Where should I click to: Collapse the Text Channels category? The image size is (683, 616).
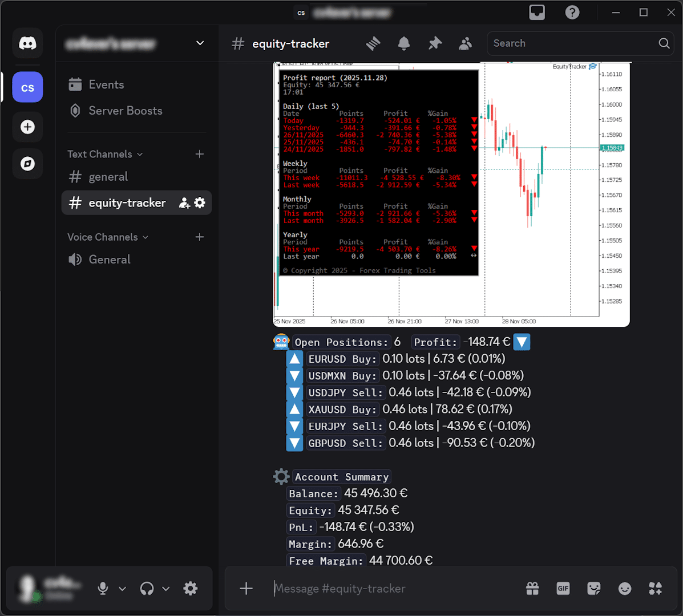pyautogui.click(x=105, y=154)
